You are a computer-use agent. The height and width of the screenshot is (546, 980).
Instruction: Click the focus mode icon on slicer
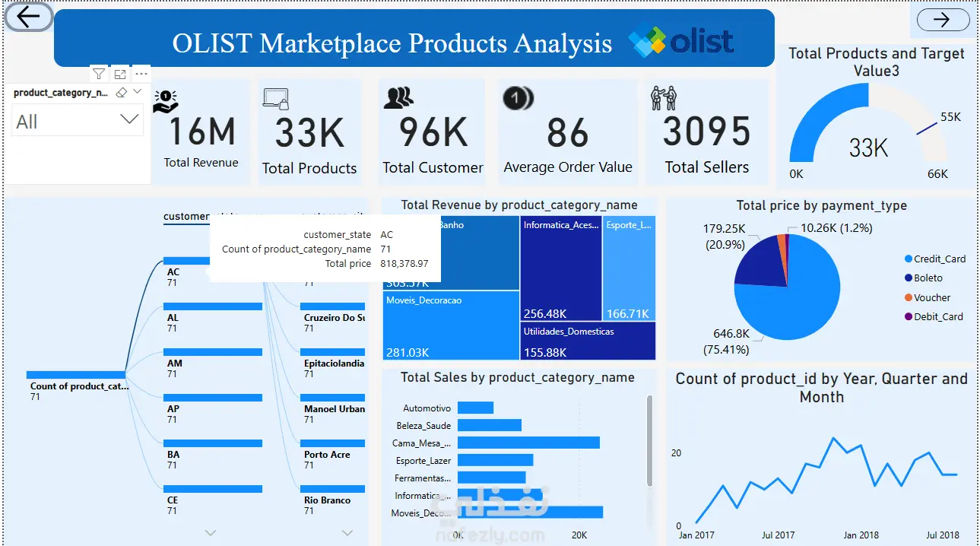[120, 74]
